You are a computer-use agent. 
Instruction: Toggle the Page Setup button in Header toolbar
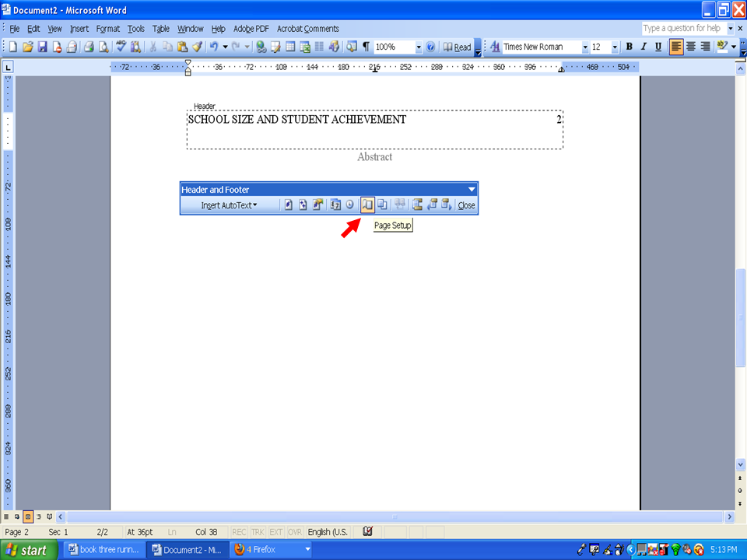pyautogui.click(x=367, y=205)
